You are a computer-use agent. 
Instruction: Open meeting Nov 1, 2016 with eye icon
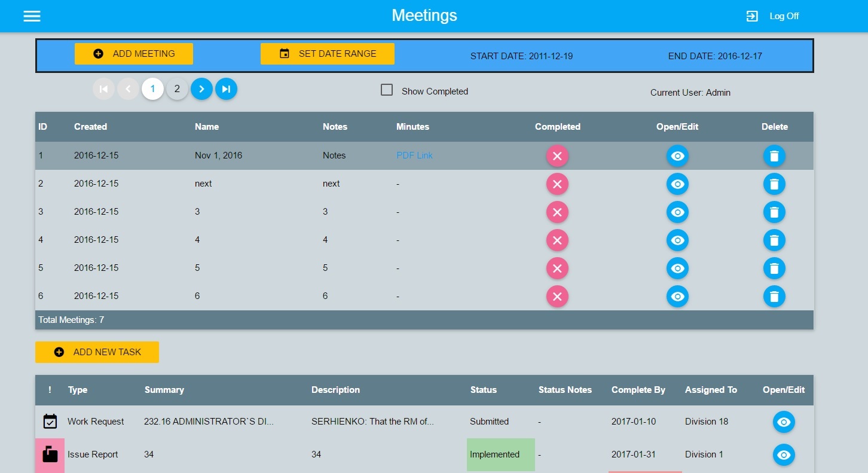677,156
